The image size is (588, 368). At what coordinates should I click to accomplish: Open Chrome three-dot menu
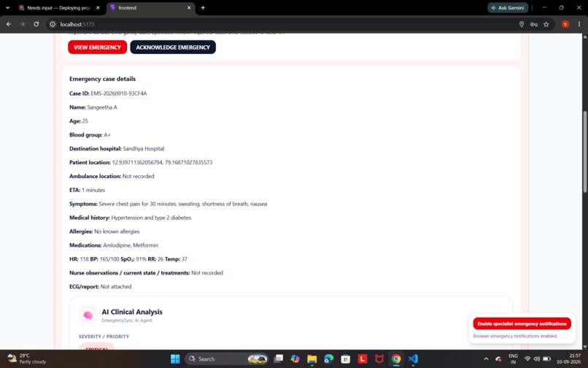pos(579,24)
